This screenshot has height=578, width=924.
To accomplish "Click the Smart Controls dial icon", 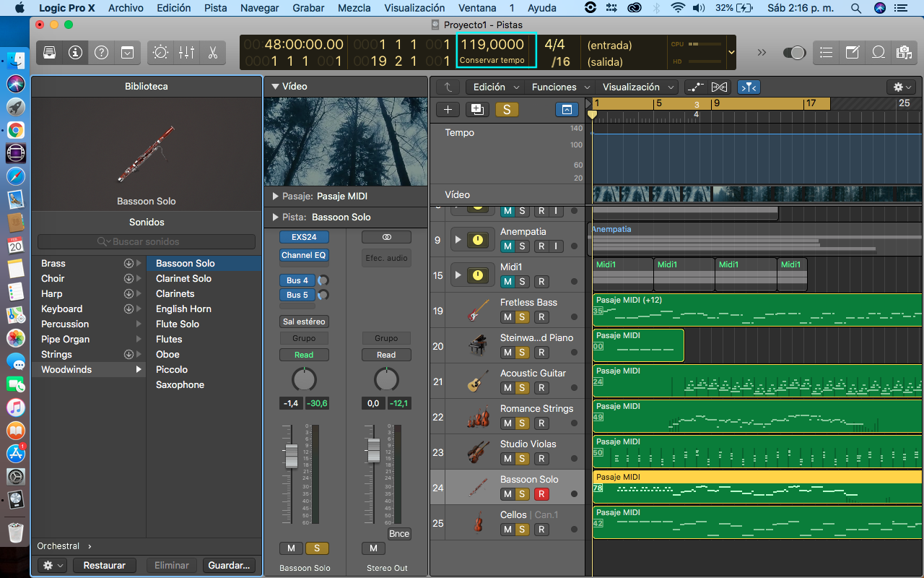I will (x=160, y=53).
